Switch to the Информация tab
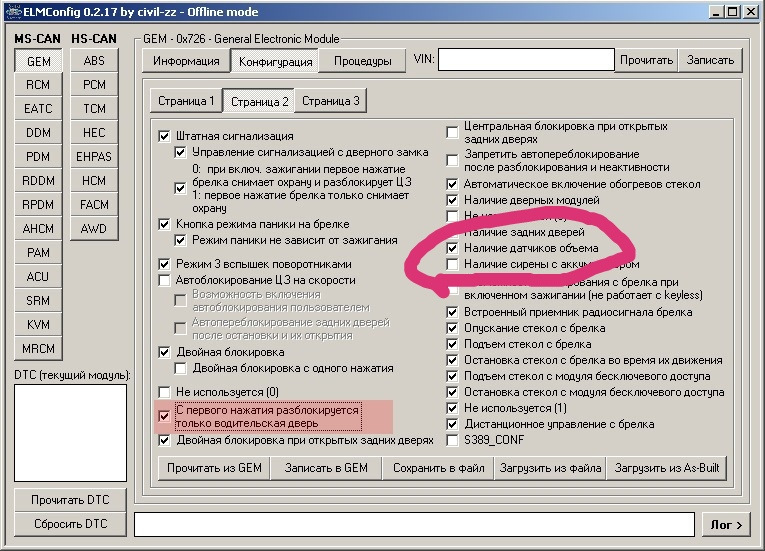Viewport: 765px width, 551px height. point(186,61)
